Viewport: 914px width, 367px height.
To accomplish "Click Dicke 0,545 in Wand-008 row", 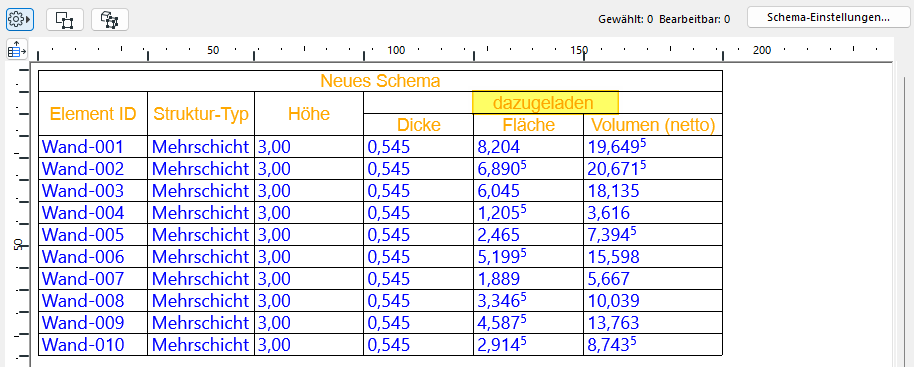I will pyautogui.click(x=419, y=301).
